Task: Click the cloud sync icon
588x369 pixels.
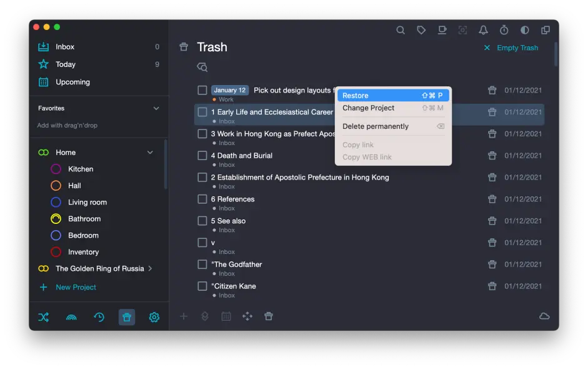Action: (x=544, y=316)
